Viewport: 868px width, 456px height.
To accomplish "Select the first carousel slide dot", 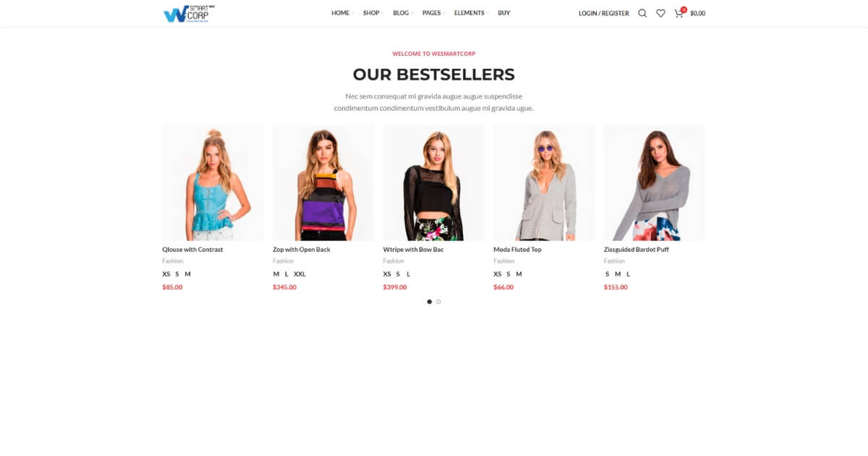I will point(430,302).
